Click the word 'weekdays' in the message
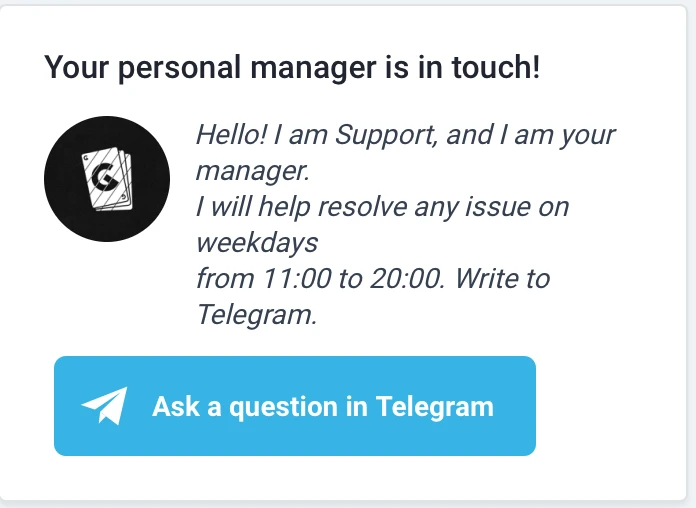The image size is (696, 508). (257, 243)
